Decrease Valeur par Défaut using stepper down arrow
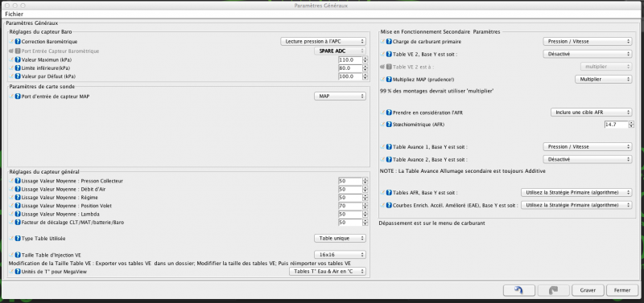Screen dimensions: 644x303 pos(365,78)
